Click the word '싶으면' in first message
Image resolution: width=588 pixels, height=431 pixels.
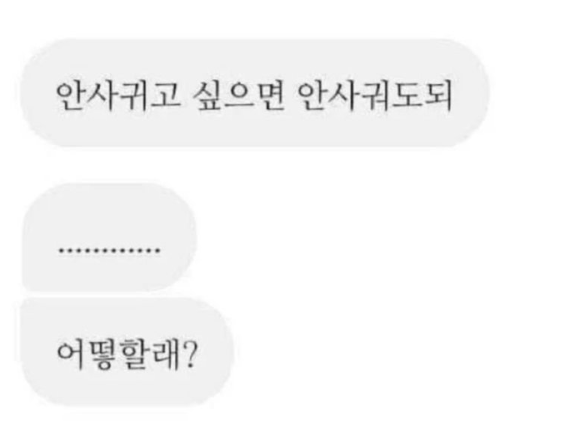click(x=238, y=95)
